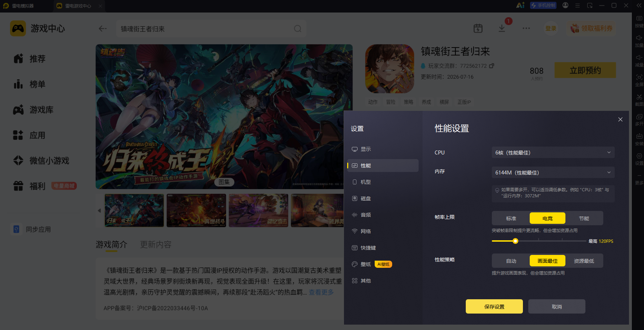Go to 应用 in left navigation
644x330 pixels.
click(29, 135)
